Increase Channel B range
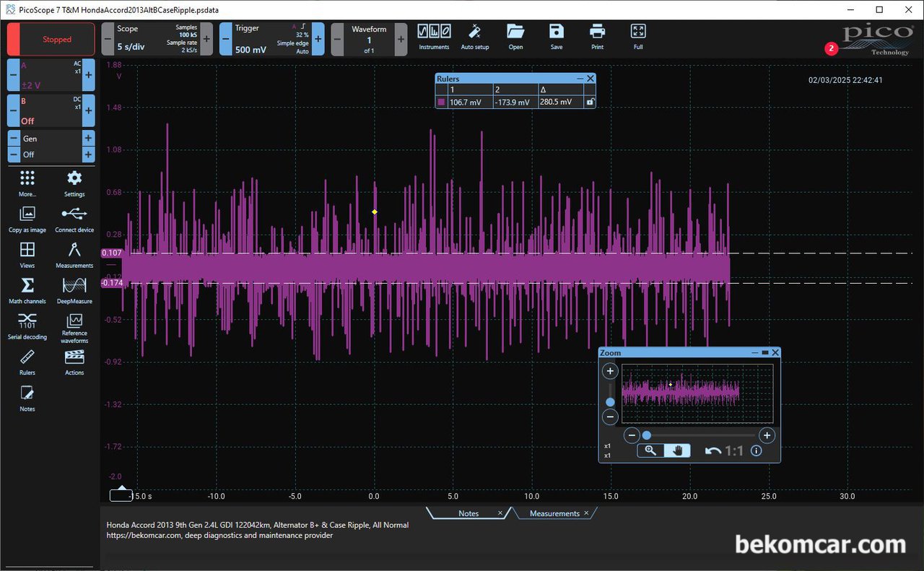924x571 pixels. (x=88, y=110)
